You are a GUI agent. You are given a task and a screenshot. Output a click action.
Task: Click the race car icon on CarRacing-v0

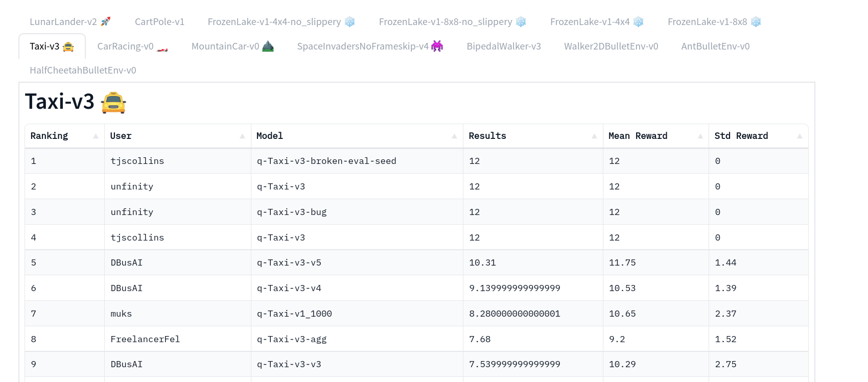point(162,48)
